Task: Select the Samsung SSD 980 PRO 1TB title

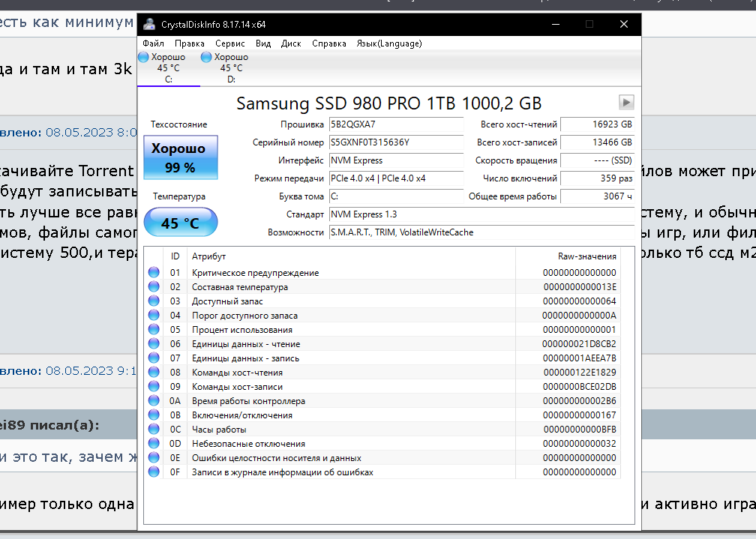Action: point(388,103)
